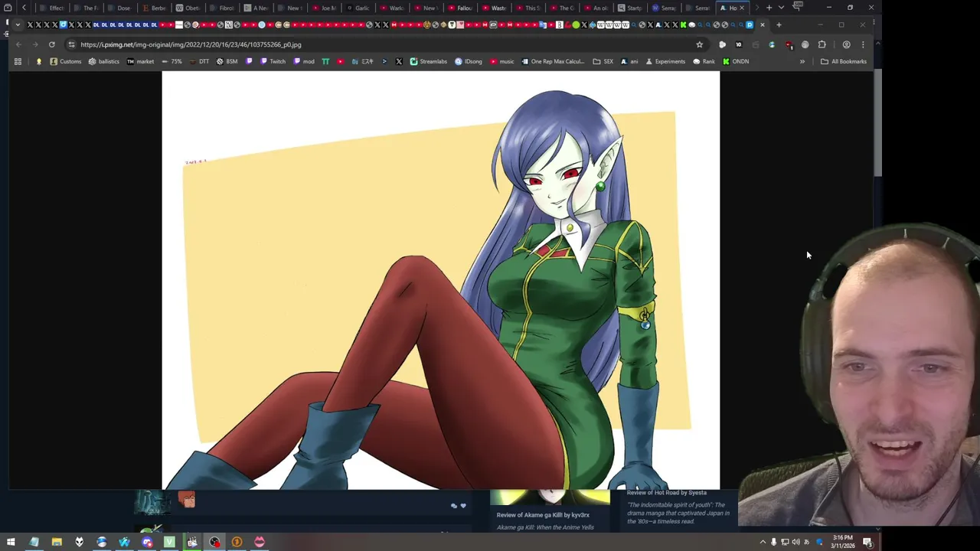Open the Streamlabs bookmark
This screenshot has width=980, height=551.
[x=428, y=61]
